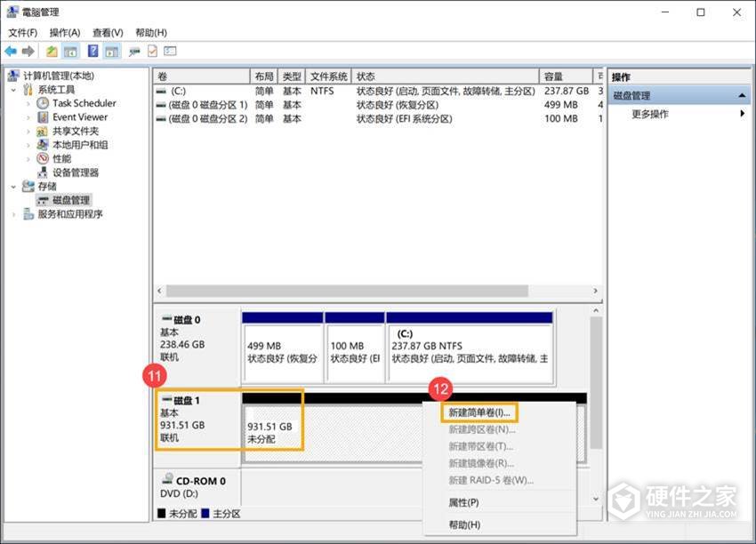
Task: Collapse 磁盘管理 section in actions pane
Action: (742, 95)
